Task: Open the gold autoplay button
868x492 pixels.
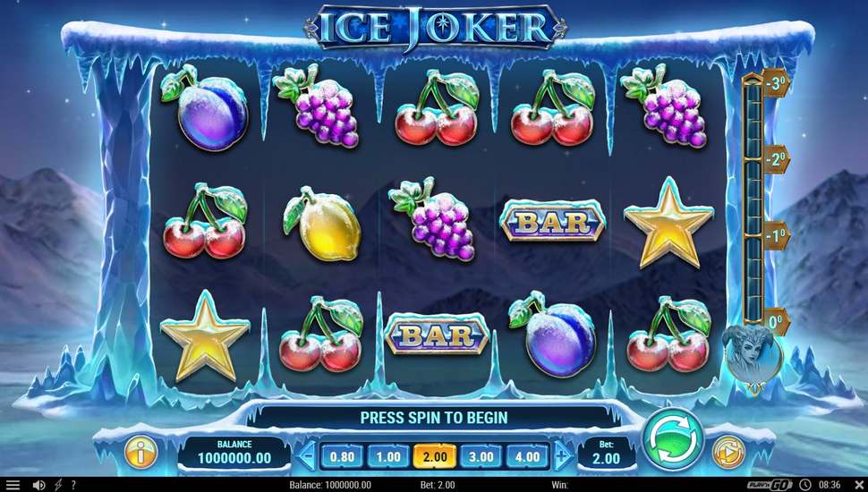Action: (x=728, y=454)
